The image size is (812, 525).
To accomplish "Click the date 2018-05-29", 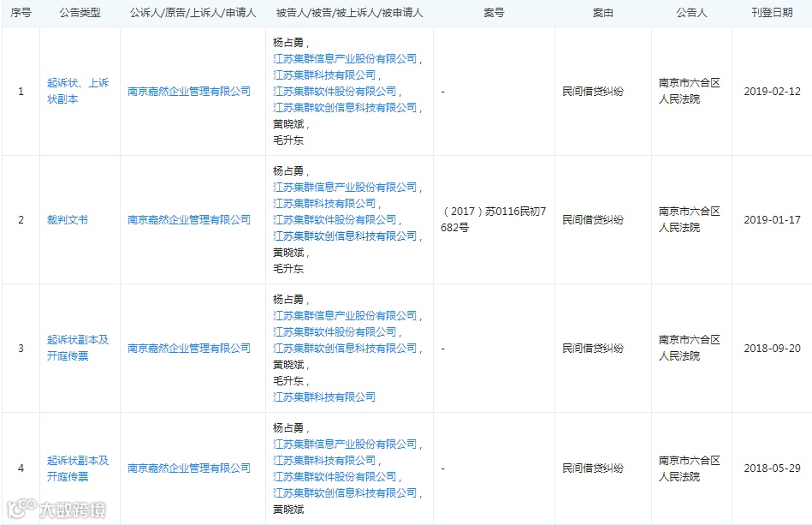I will pyautogui.click(x=772, y=468).
